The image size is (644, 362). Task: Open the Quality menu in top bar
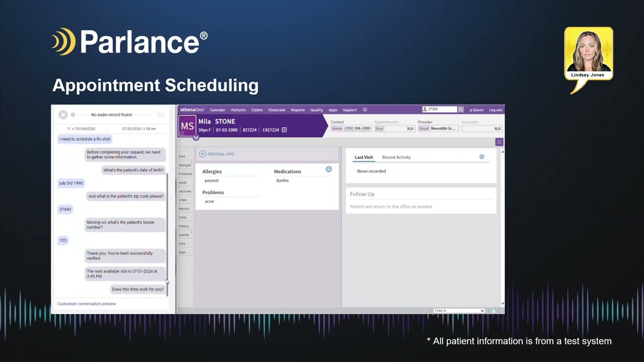pyautogui.click(x=316, y=110)
